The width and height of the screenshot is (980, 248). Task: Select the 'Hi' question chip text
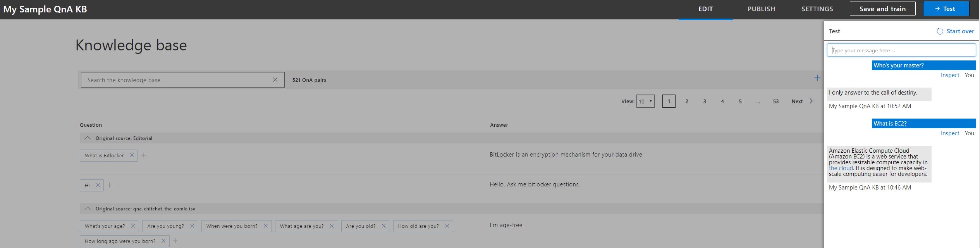[x=87, y=185]
